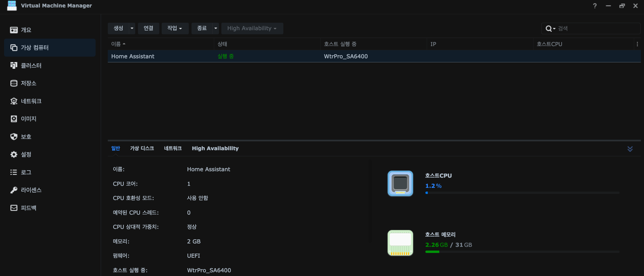The image size is (644, 276).
Task: Click the Overview (개요) sidebar icon
Action: (x=14, y=30)
